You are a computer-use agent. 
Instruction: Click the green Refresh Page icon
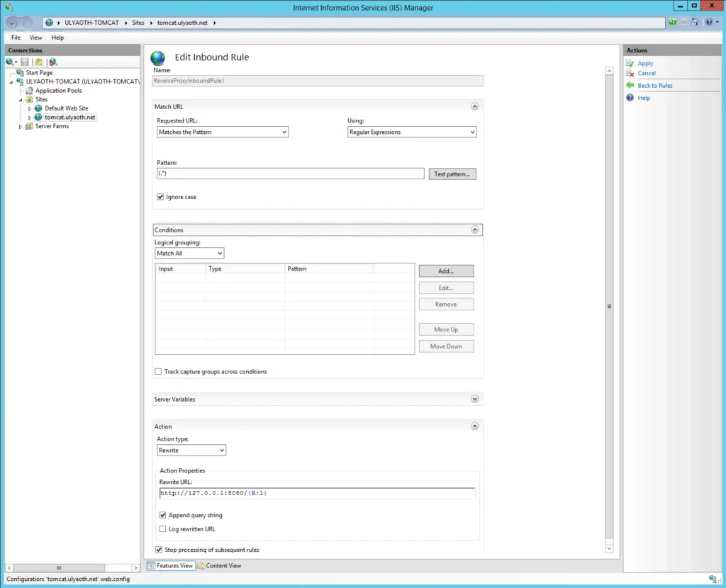pyautogui.click(x=672, y=23)
